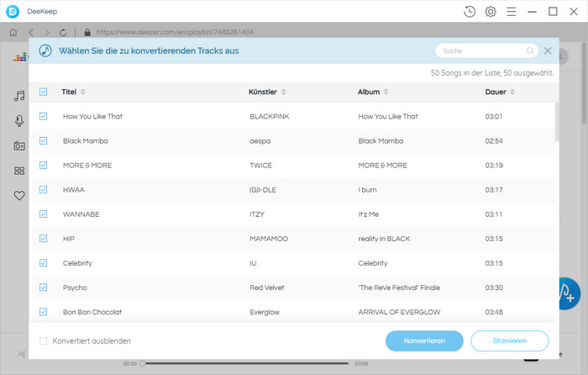Image resolution: width=588 pixels, height=375 pixels.
Task: Click previous track button in player
Action: tap(21, 354)
